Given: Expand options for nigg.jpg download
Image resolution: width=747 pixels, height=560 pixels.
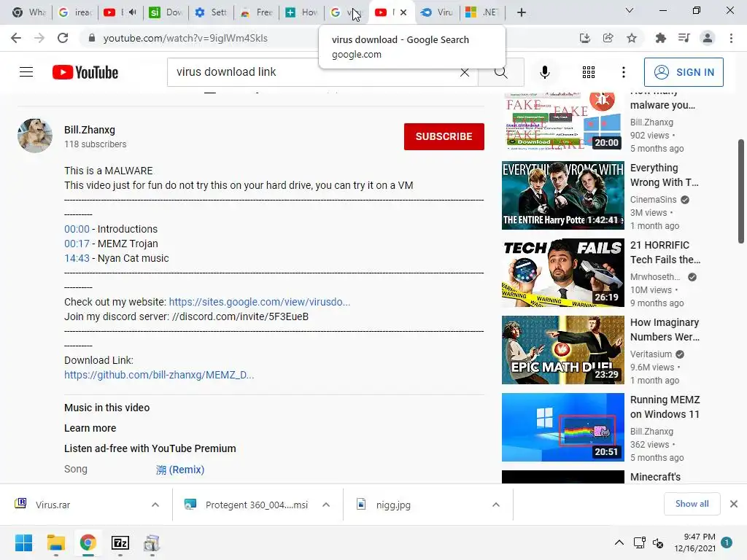Looking at the screenshot, I should (x=496, y=505).
